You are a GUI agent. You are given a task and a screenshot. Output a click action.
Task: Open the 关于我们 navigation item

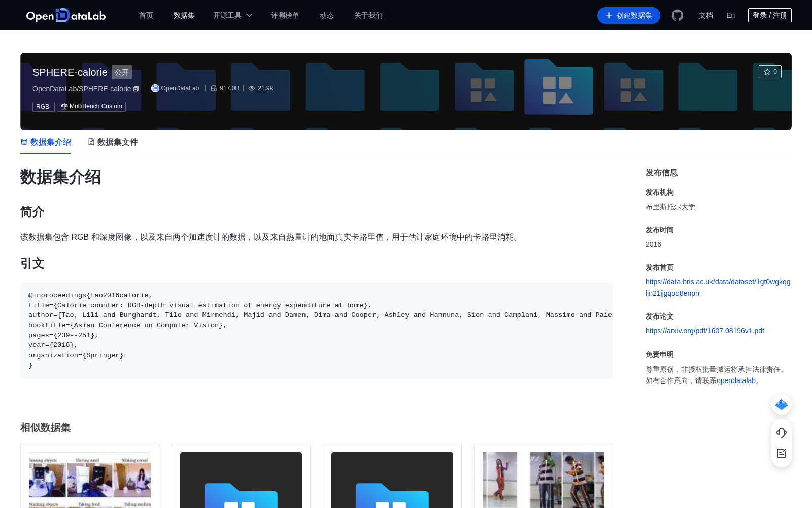(368, 15)
